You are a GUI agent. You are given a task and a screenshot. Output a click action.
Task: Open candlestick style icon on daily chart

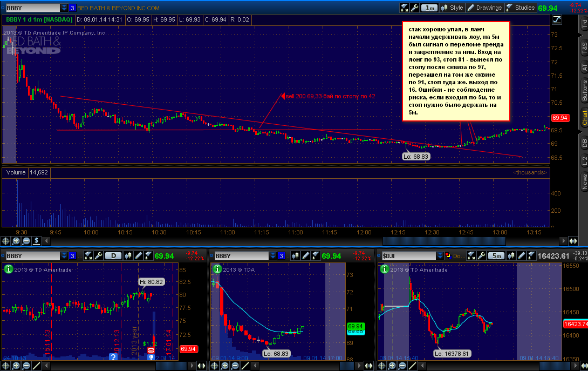pyautogui.click(x=128, y=256)
